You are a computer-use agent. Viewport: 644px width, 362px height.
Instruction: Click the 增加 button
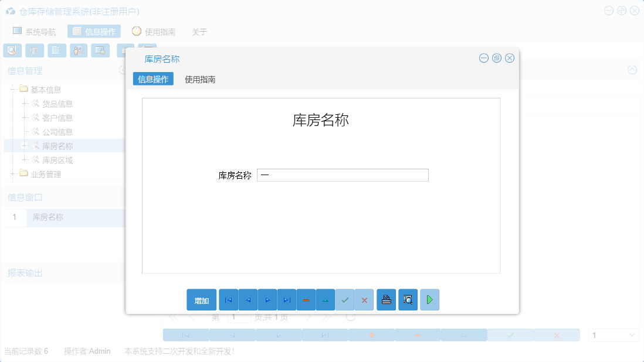[x=201, y=299]
